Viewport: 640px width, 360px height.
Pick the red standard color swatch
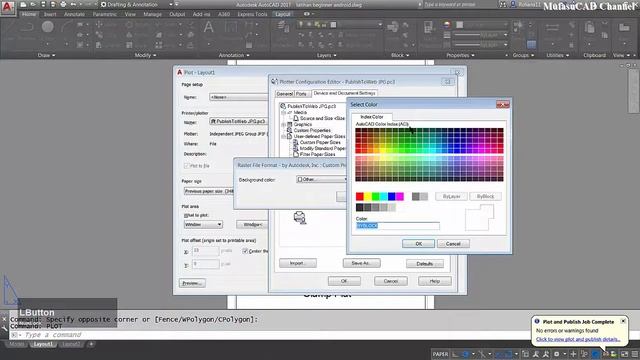coord(360,196)
